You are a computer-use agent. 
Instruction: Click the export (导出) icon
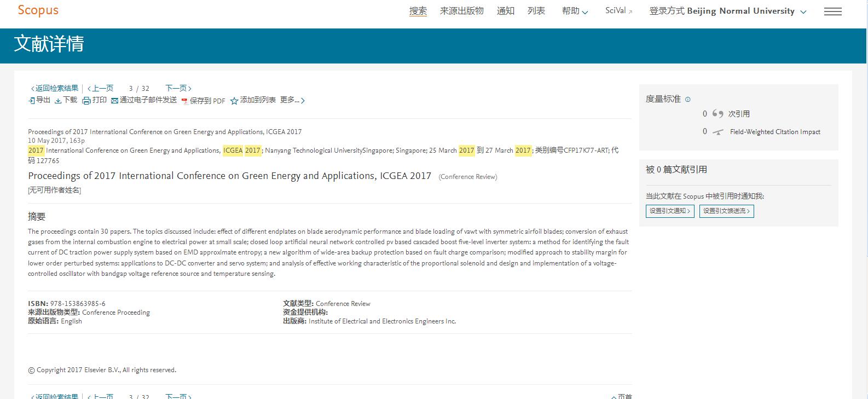click(31, 100)
